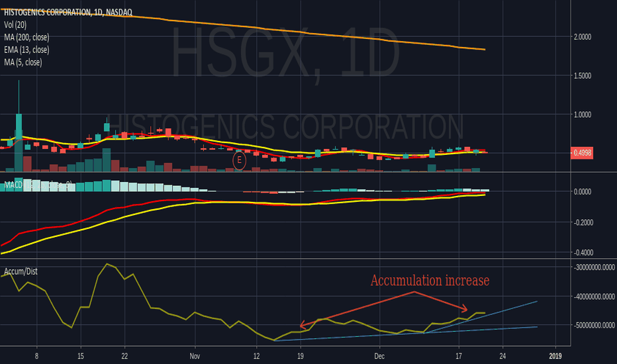The image size is (617, 364).
Task: Click the current price tag 0.4998
Action: (582, 153)
